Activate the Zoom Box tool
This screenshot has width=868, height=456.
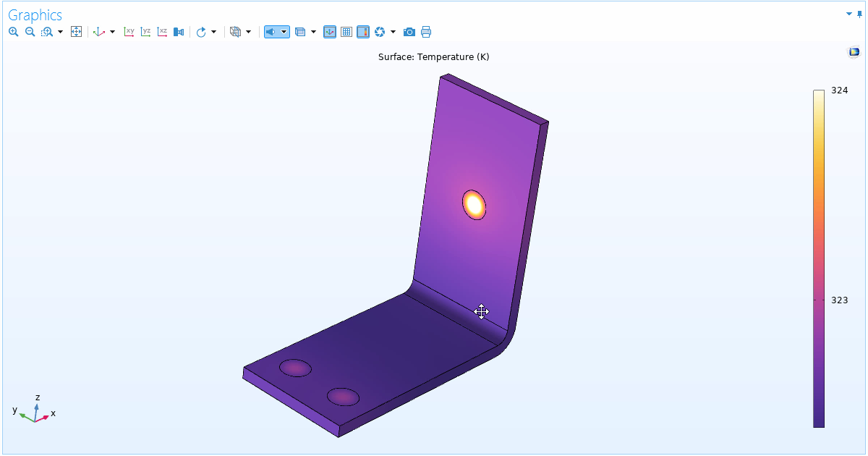(46, 32)
